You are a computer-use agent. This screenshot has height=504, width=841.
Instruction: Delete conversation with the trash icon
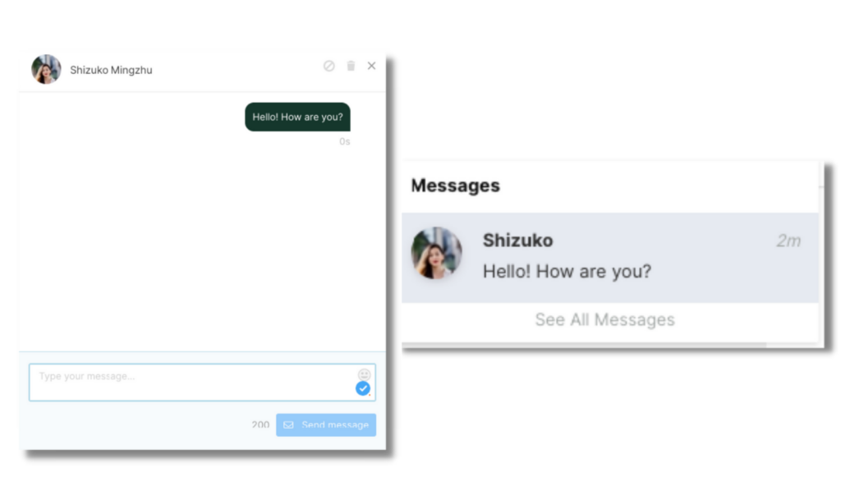click(x=351, y=66)
